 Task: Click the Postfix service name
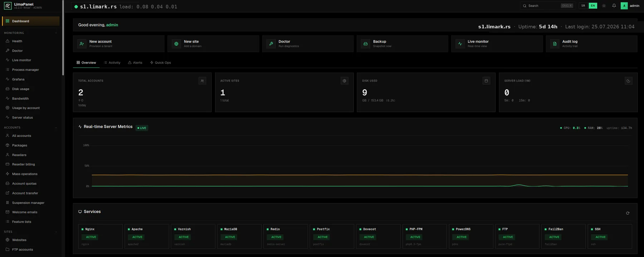pos(323,229)
